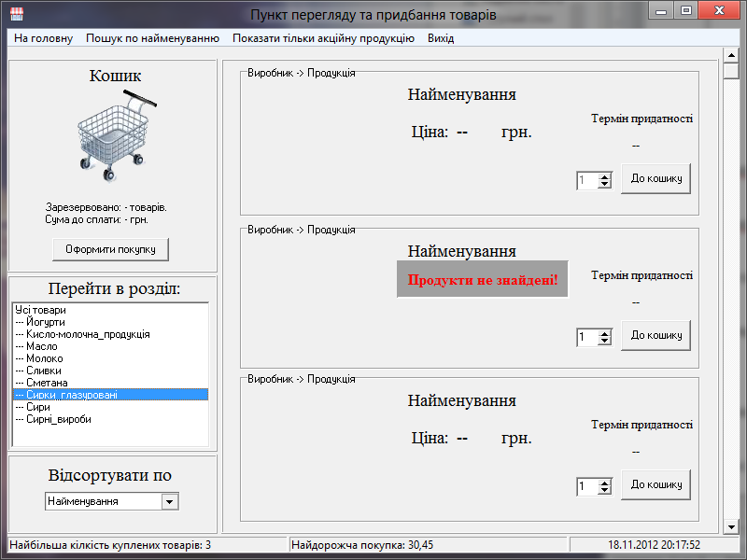Click quantity field in third product card
The width and height of the screenshot is (747, 560).
587,486
